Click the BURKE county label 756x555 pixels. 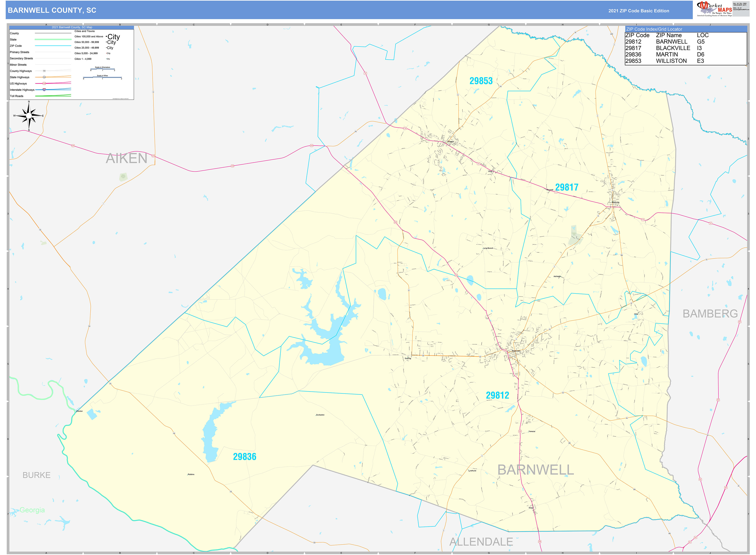click(x=36, y=475)
